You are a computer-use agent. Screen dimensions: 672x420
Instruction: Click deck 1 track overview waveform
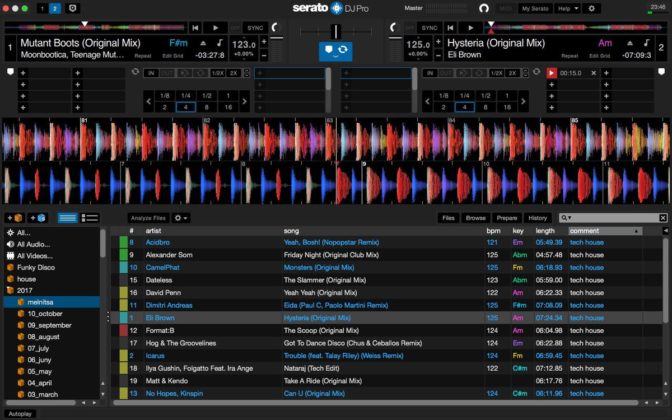click(95, 27)
